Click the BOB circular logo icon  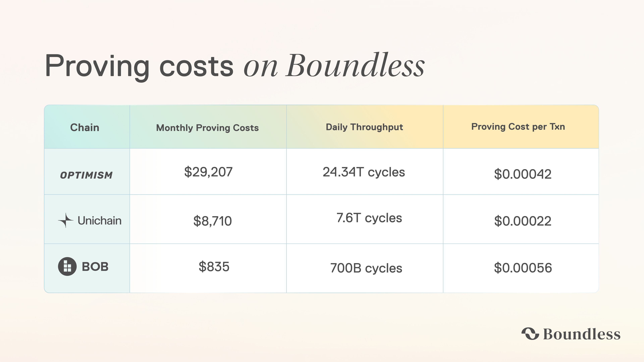click(67, 266)
